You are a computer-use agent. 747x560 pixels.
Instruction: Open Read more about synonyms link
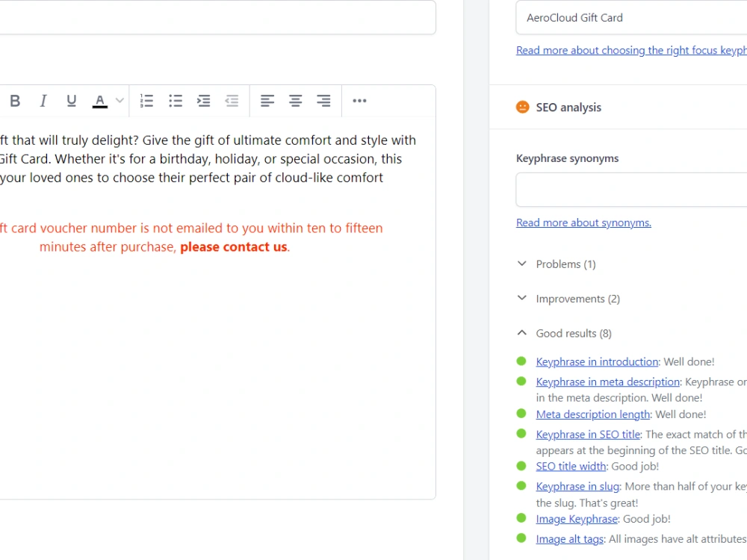(583, 223)
